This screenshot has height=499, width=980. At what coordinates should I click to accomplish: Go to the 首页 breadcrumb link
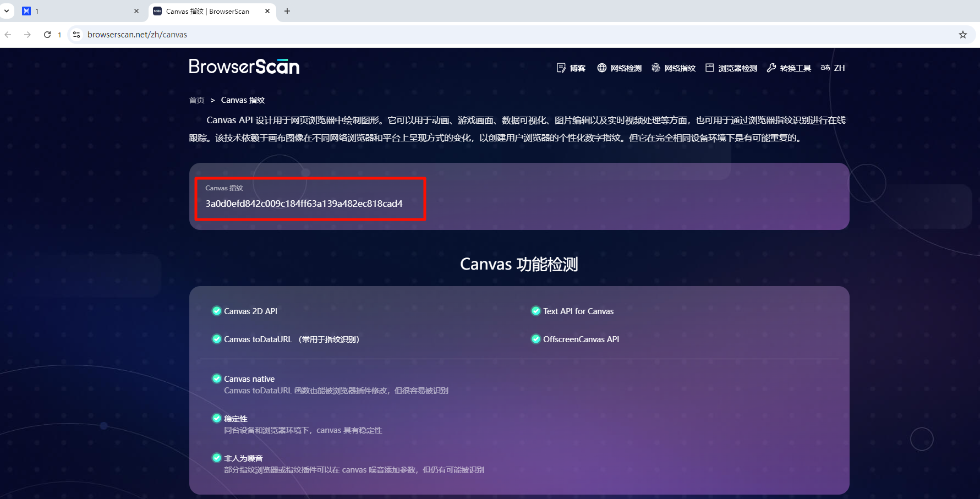point(196,100)
